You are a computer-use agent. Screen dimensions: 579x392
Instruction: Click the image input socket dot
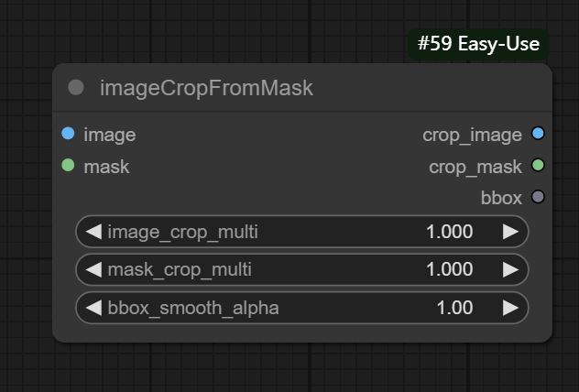(x=68, y=135)
